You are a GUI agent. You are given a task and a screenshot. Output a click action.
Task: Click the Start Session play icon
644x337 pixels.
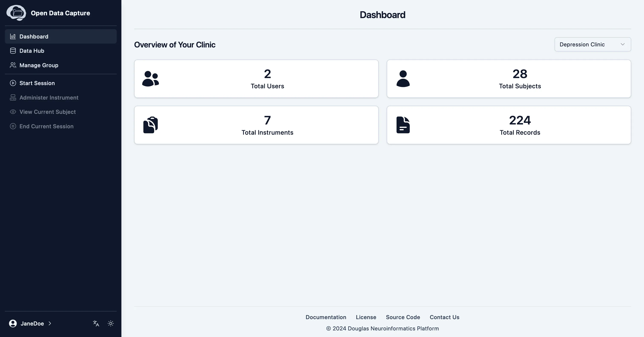click(13, 83)
